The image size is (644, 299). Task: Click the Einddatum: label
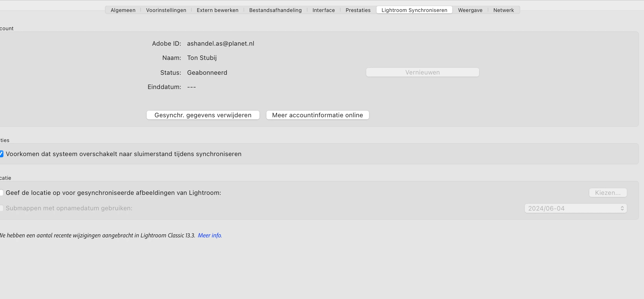164,87
